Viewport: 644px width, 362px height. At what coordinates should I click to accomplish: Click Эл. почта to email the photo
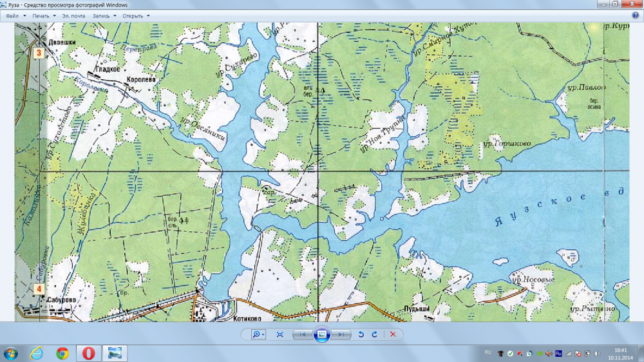(75, 15)
